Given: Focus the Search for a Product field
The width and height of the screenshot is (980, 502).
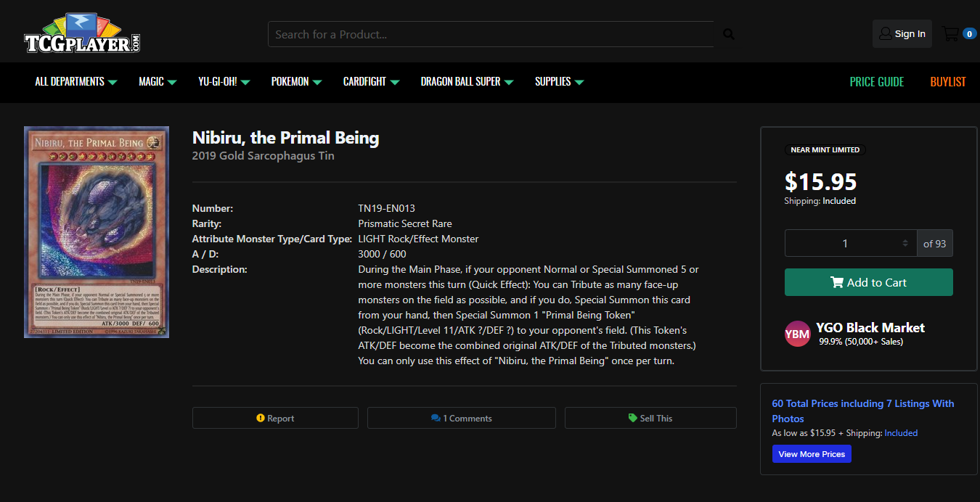Looking at the screenshot, I should 491,34.
